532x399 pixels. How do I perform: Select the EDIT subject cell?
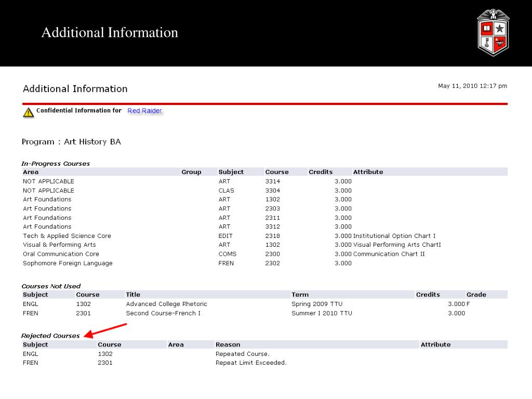225,236
